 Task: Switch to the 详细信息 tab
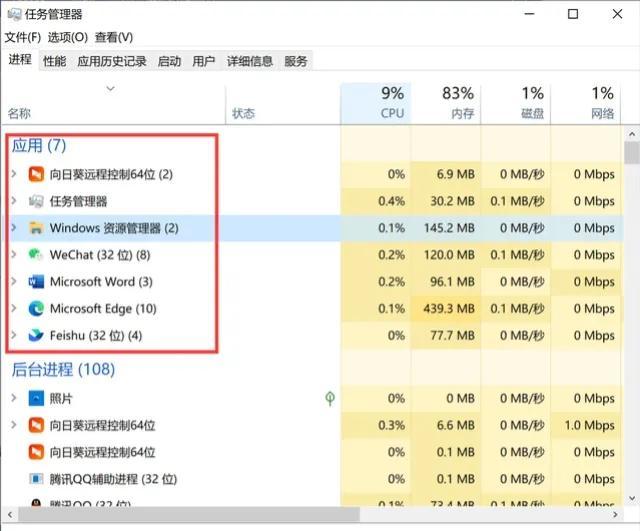tap(249, 61)
